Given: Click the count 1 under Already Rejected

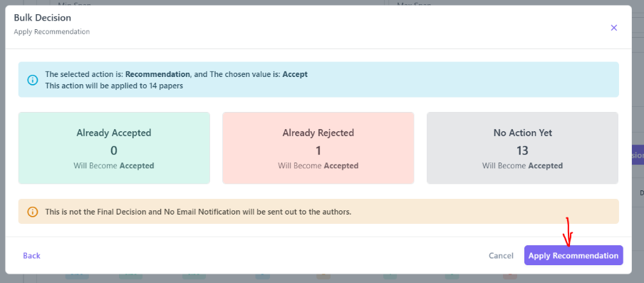Looking at the screenshot, I should 318,150.
